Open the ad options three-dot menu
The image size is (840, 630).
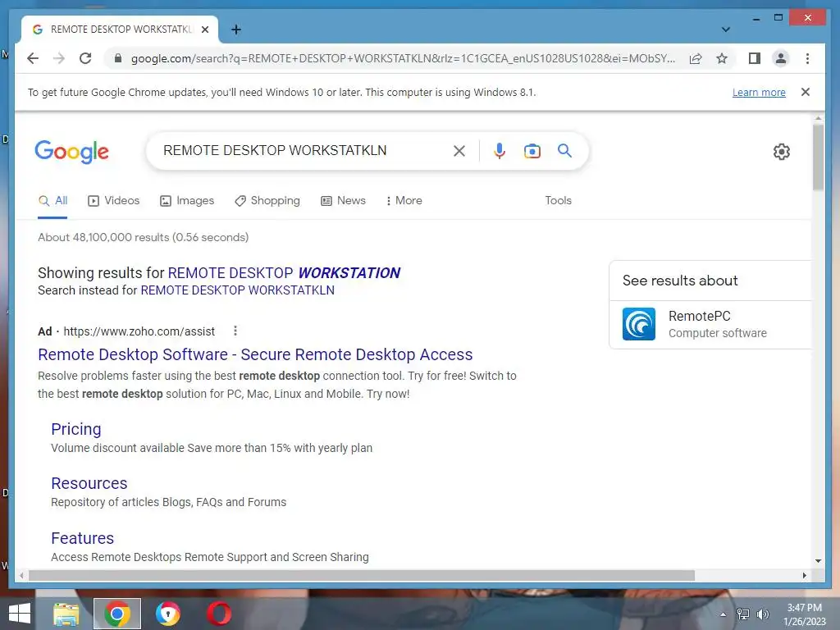pyautogui.click(x=235, y=331)
